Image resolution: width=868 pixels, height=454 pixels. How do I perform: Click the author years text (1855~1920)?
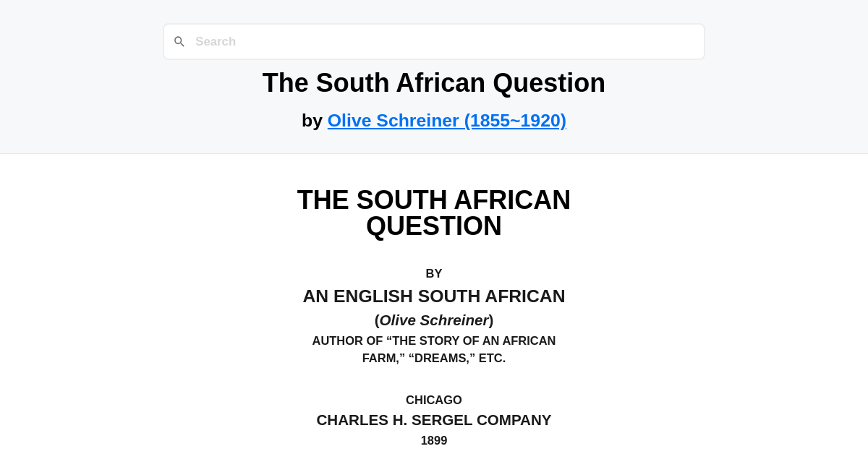(516, 120)
